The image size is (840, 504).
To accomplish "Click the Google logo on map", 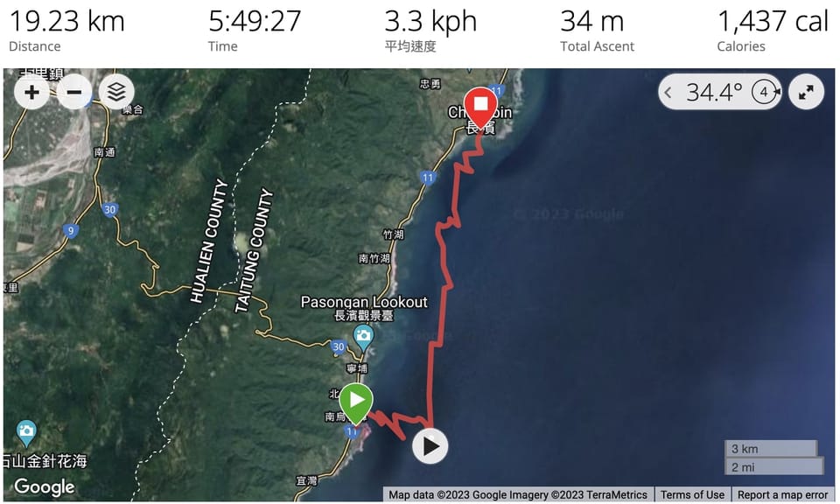I will (x=45, y=486).
